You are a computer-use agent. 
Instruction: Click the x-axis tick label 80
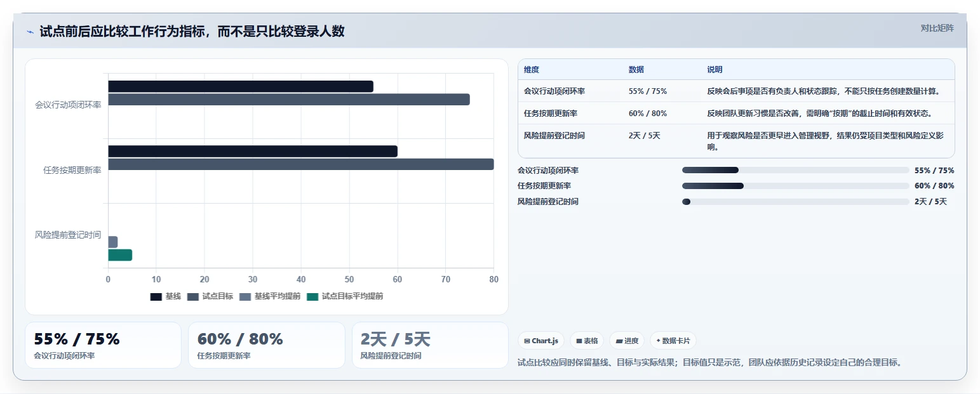pos(494,280)
